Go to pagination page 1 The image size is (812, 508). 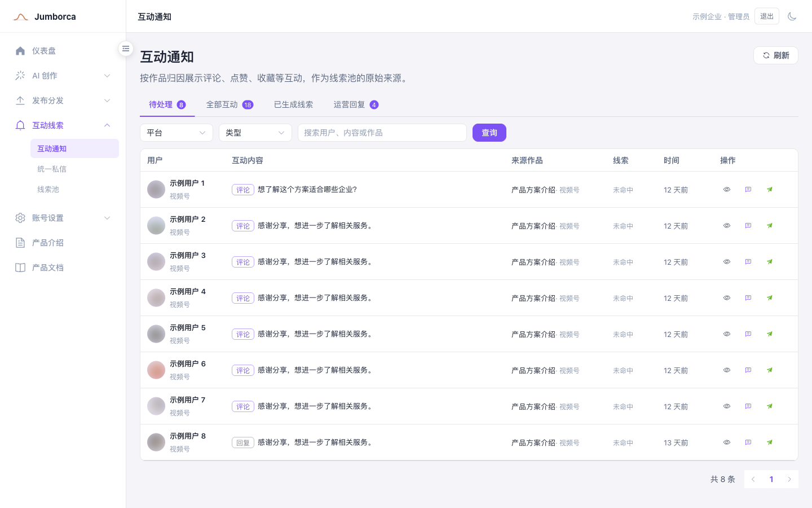tap(771, 479)
